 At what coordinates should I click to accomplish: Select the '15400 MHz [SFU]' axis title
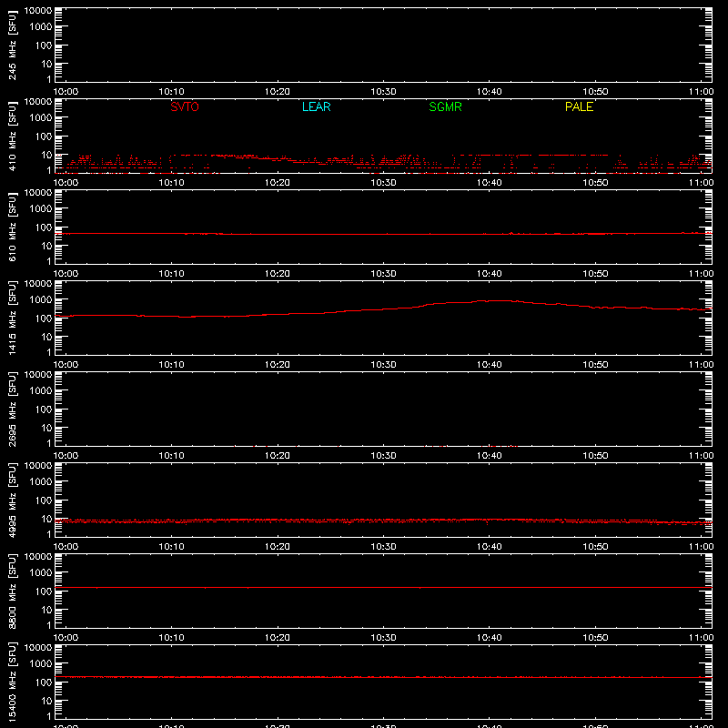[x=12, y=682]
